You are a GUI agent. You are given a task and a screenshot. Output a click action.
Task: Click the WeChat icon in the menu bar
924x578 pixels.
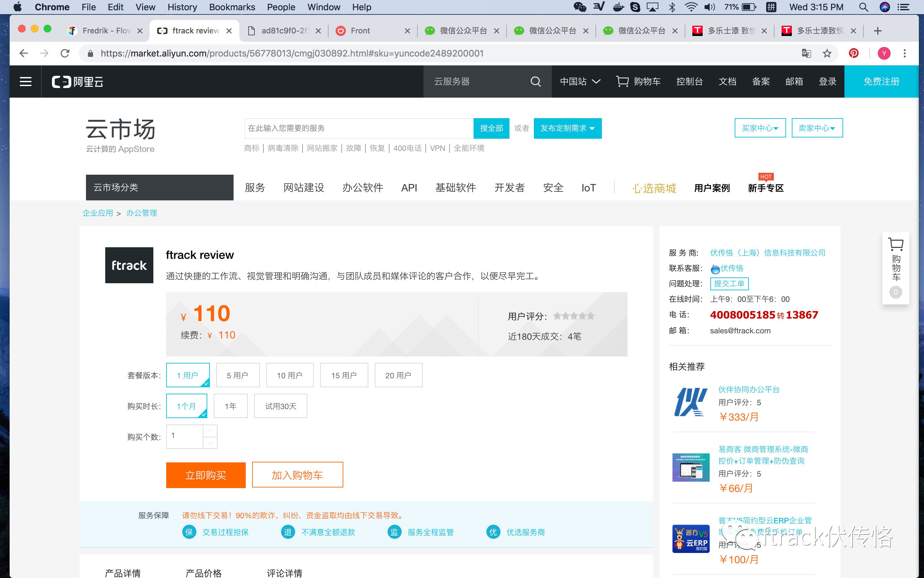pyautogui.click(x=580, y=7)
